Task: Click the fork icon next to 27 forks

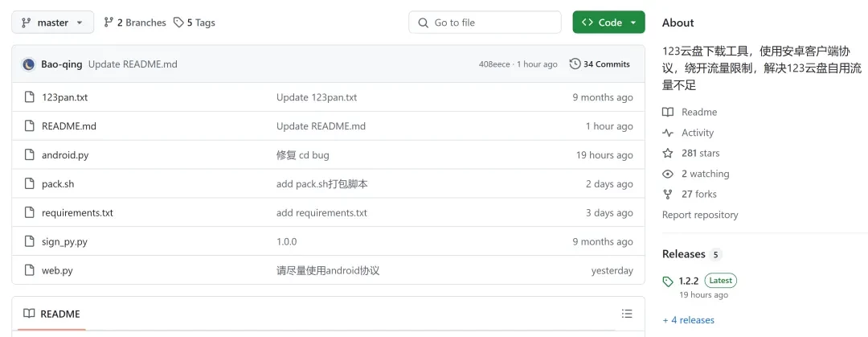Action: 668,194
